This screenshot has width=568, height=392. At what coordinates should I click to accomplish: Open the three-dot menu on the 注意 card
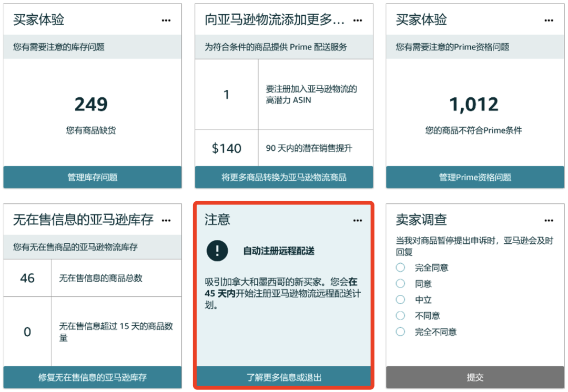(358, 220)
